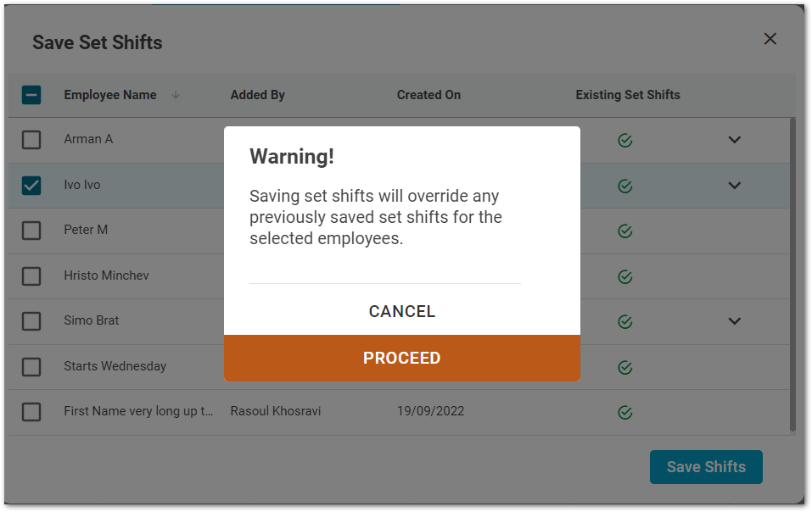This screenshot has height=512, width=812.
Task: Click the green check icon for Ivo Ivo
Action: point(625,185)
